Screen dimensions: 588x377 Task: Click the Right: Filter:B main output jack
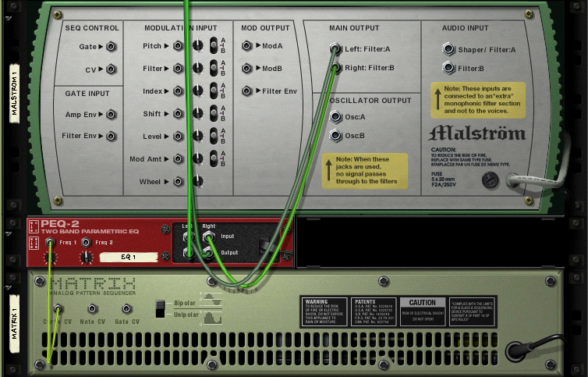[x=336, y=69]
